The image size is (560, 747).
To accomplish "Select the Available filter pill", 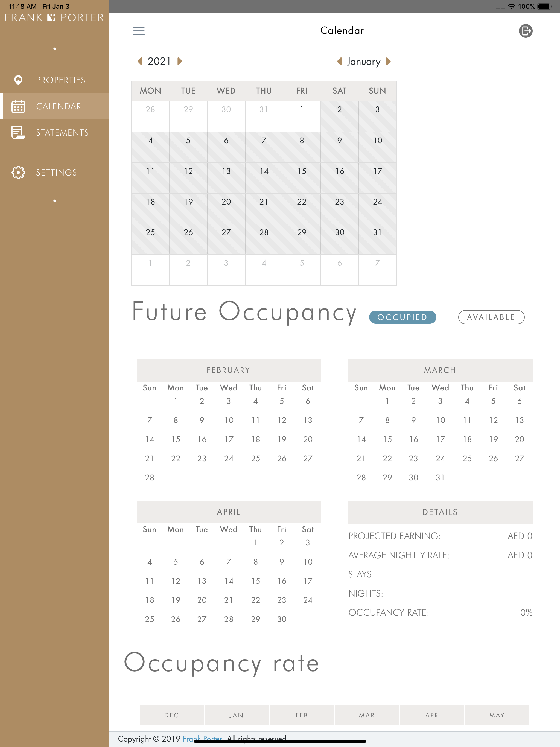I will pos(491,317).
